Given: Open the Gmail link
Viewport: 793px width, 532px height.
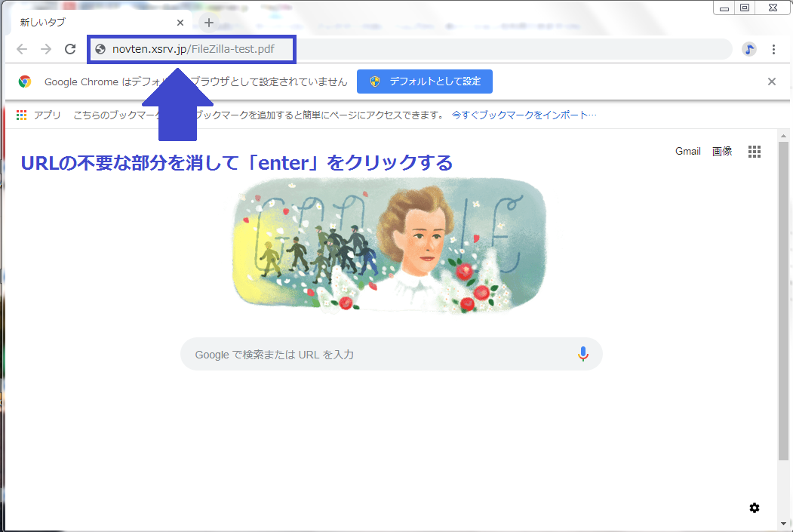Looking at the screenshot, I should coord(687,152).
